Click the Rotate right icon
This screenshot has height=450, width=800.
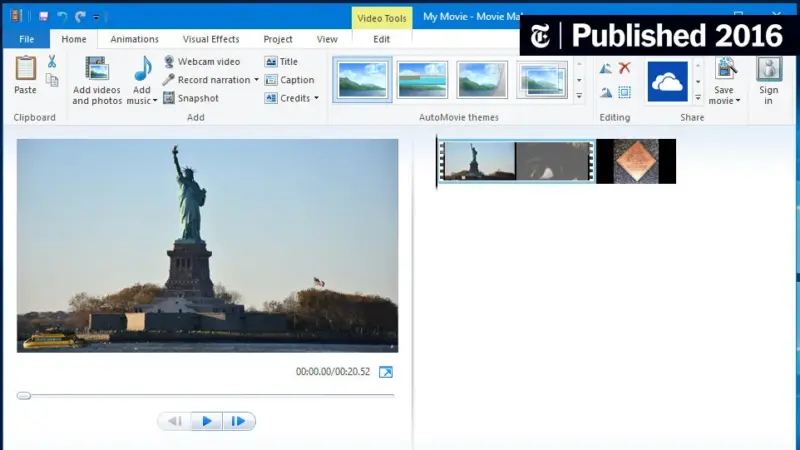tap(606, 92)
